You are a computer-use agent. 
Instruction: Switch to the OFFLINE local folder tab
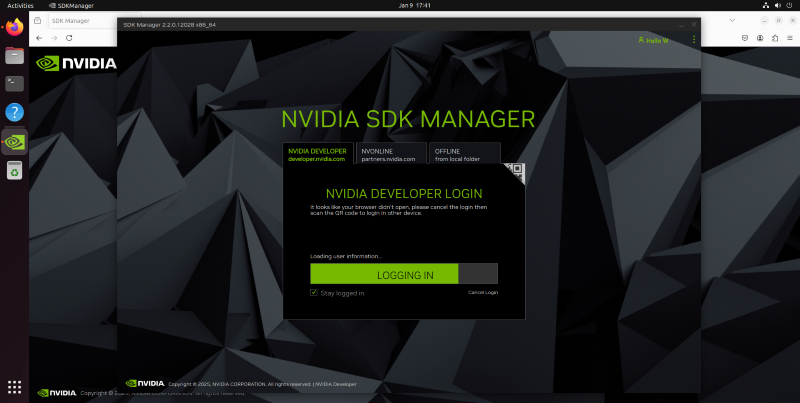[456, 154]
